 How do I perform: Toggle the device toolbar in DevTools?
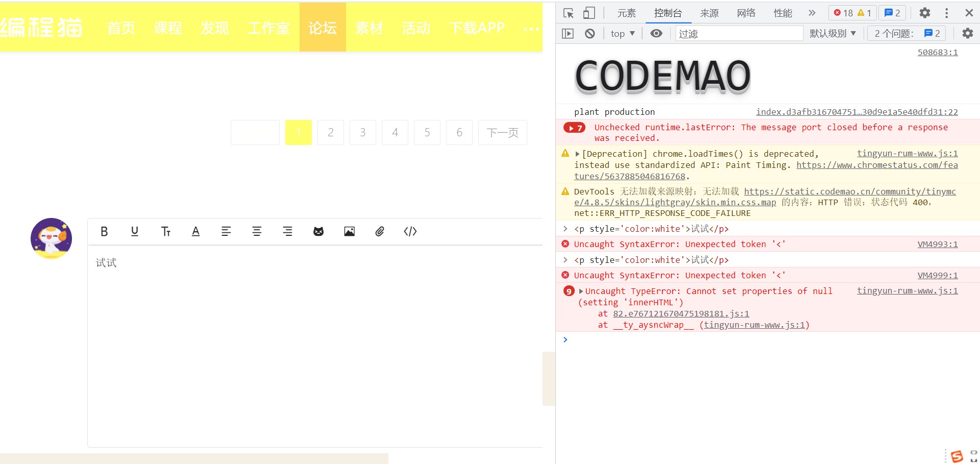coord(589,13)
